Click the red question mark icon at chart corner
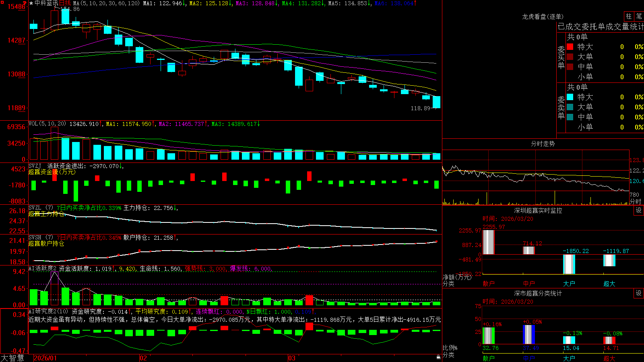 [x=25, y=3]
